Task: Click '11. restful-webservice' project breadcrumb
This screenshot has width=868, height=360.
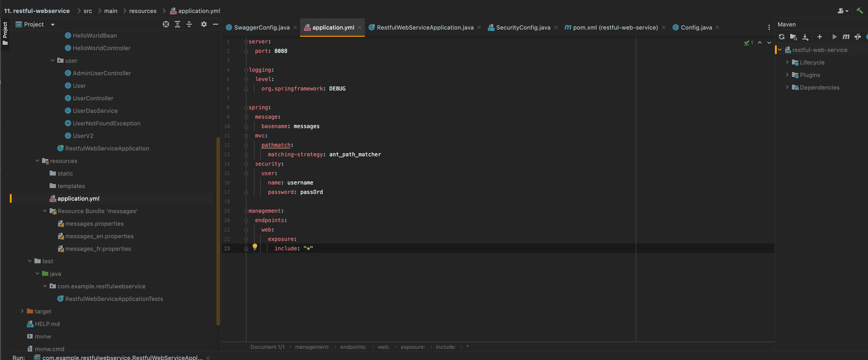Action: point(37,11)
